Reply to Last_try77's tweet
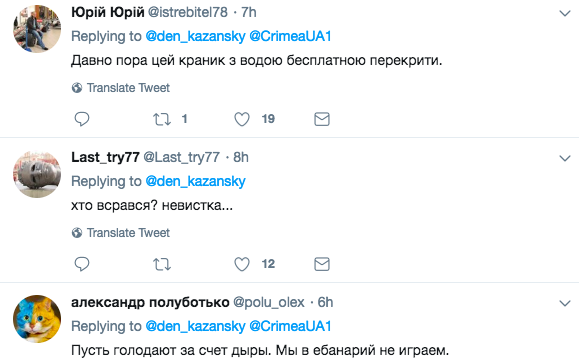 click(82, 264)
